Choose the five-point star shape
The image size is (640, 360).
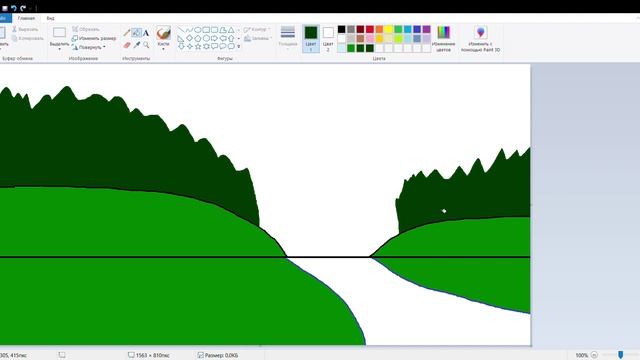point(198,46)
